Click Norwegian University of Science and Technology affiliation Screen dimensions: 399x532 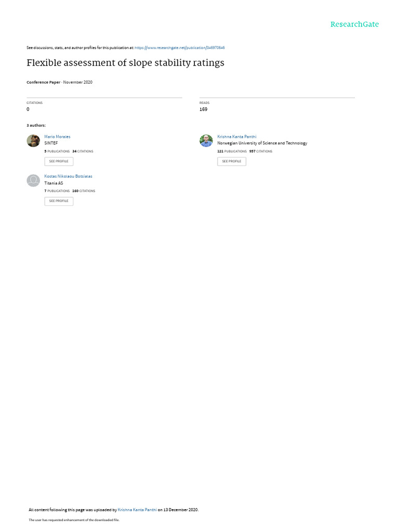coord(262,143)
